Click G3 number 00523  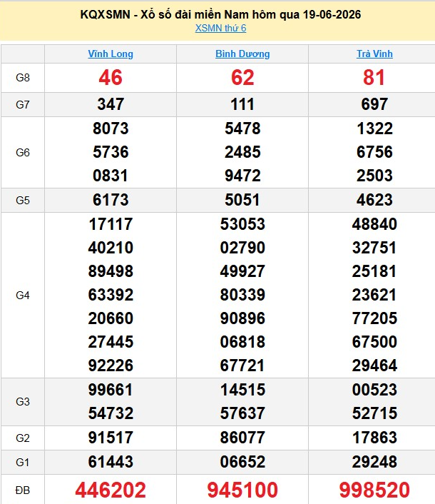click(x=374, y=390)
